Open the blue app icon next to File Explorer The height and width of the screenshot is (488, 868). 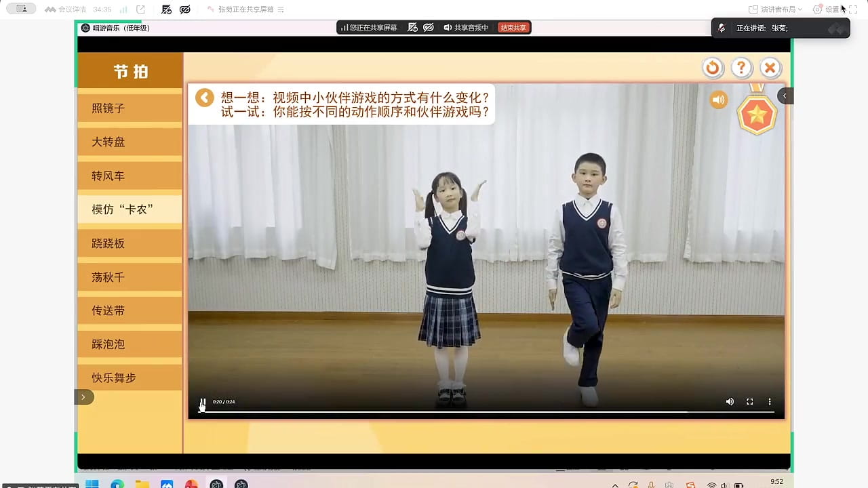coord(167,485)
